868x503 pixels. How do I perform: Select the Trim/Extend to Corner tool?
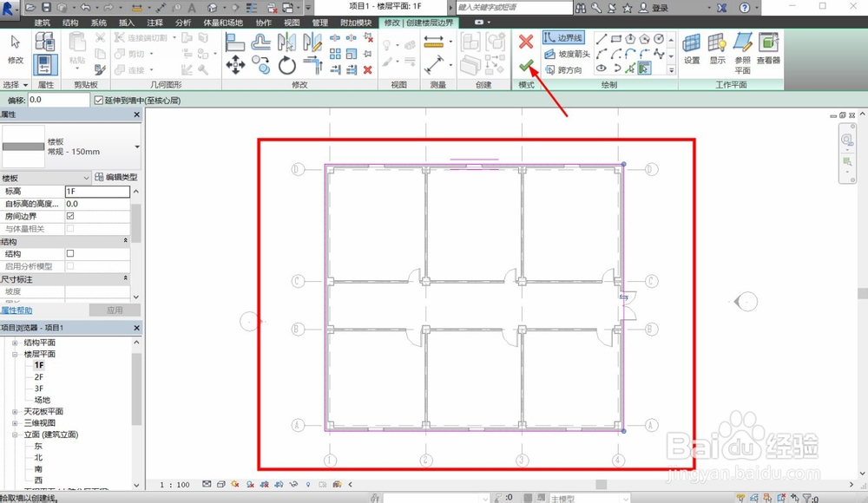click(312, 65)
